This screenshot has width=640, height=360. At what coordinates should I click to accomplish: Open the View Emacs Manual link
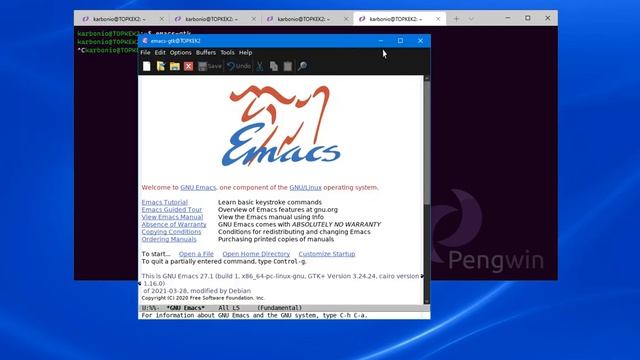click(x=172, y=217)
